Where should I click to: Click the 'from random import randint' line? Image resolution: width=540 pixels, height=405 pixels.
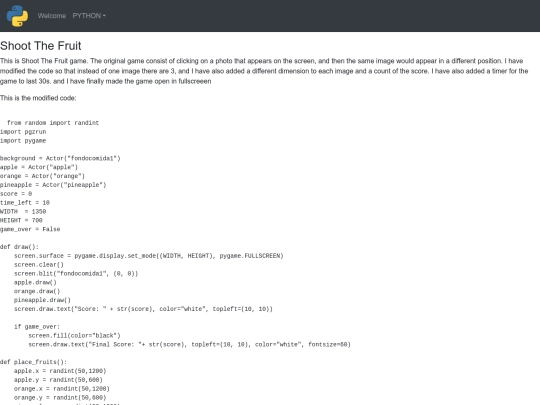(x=53, y=123)
